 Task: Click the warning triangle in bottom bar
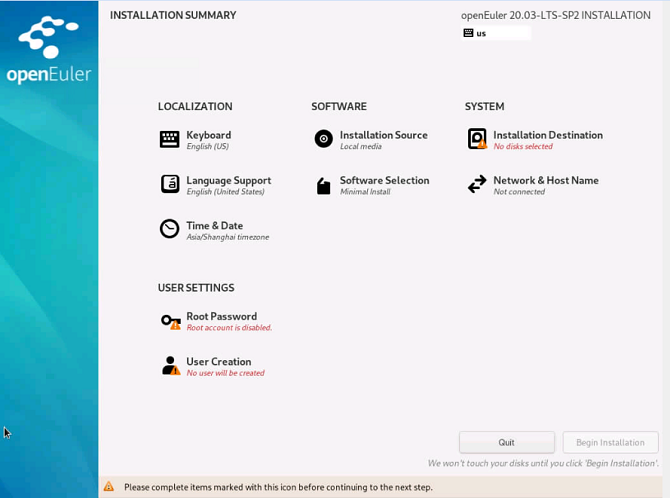click(x=109, y=487)
